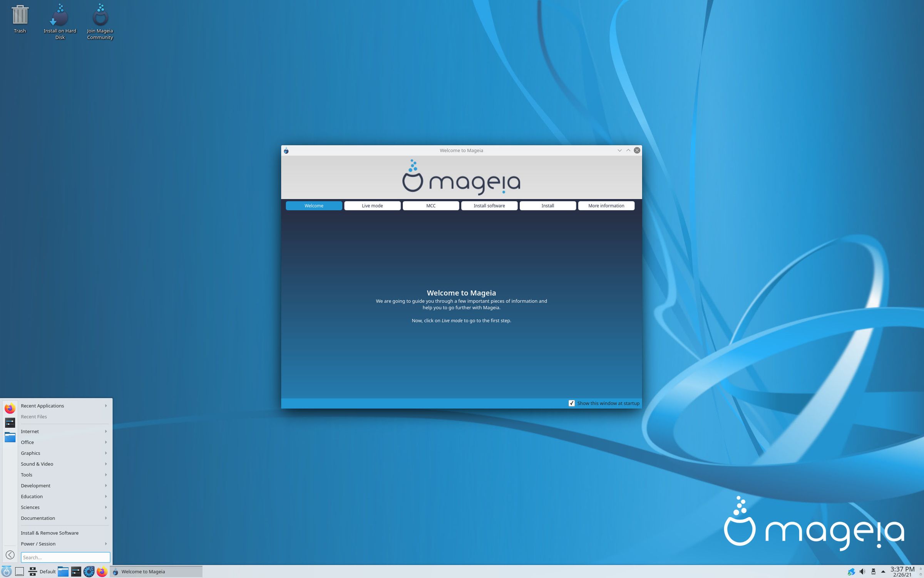Select Install & Remove Software
Image resolution: width=924 pixels, height=578 pixels.
point(50,533)
